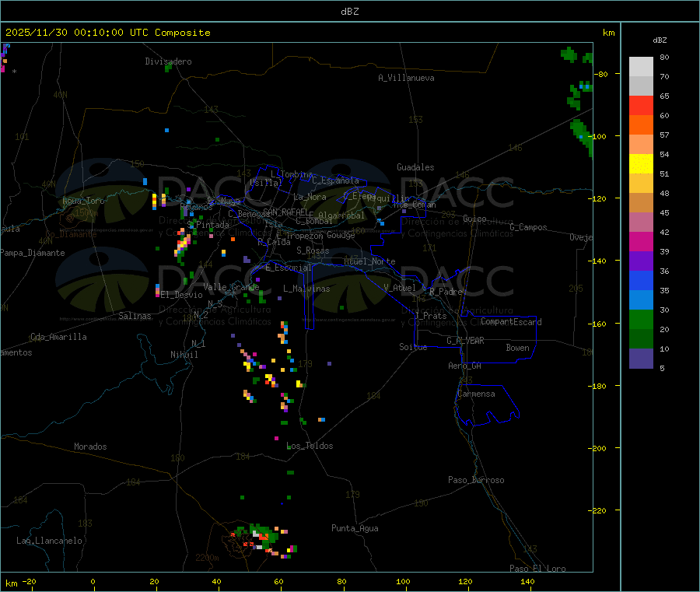The width and height of the screenshot is (700, 592).
Task: Click the Bowen map label
Action: (517, 348)
